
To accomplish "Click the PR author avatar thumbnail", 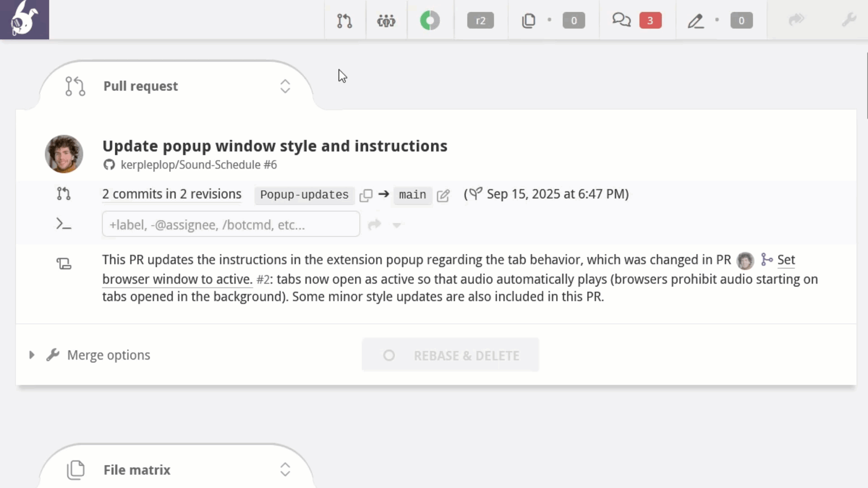I will (64, 154).
